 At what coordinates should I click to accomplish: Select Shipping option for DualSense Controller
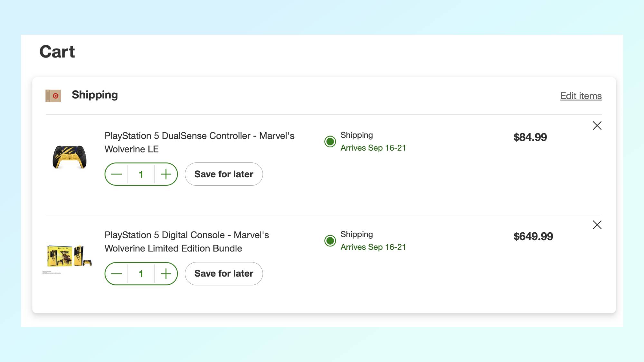[330, 141]
